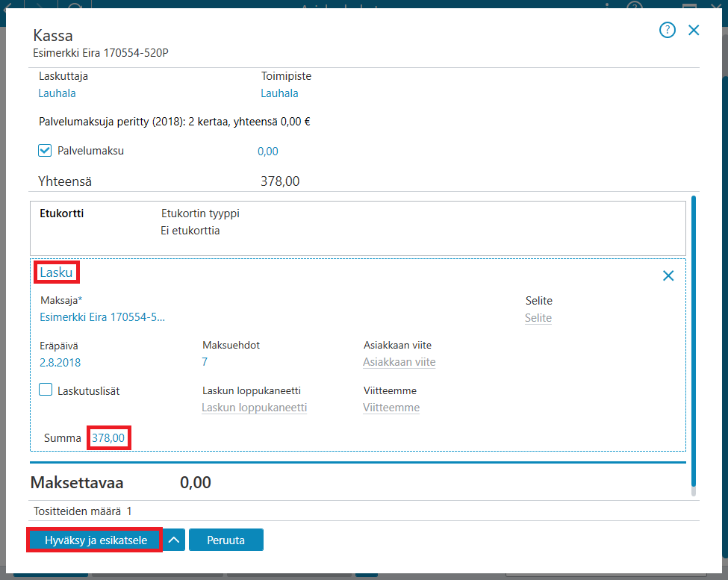
Task: Edit the Summa amount 378,00
Action: tap(109, 437)
